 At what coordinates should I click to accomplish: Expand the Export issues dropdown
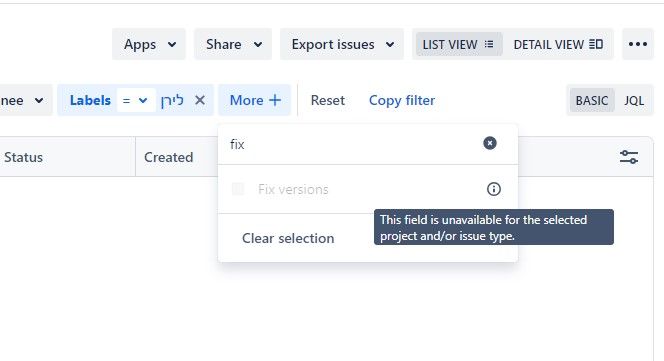tap(342, 44)
